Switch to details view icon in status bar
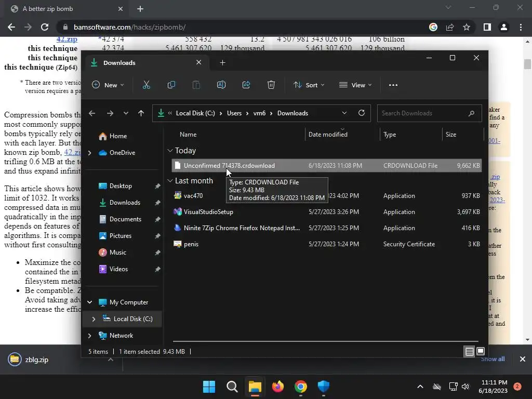The image size is (532, 399). (469, 352)
